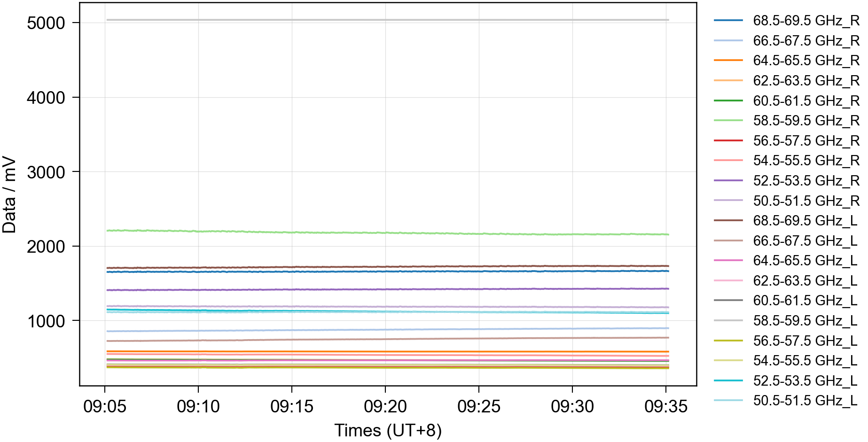This screenshot has height=442, width=868.
Task: Click the light green line near 2200 mV
Action: click(x=385, y=233)
